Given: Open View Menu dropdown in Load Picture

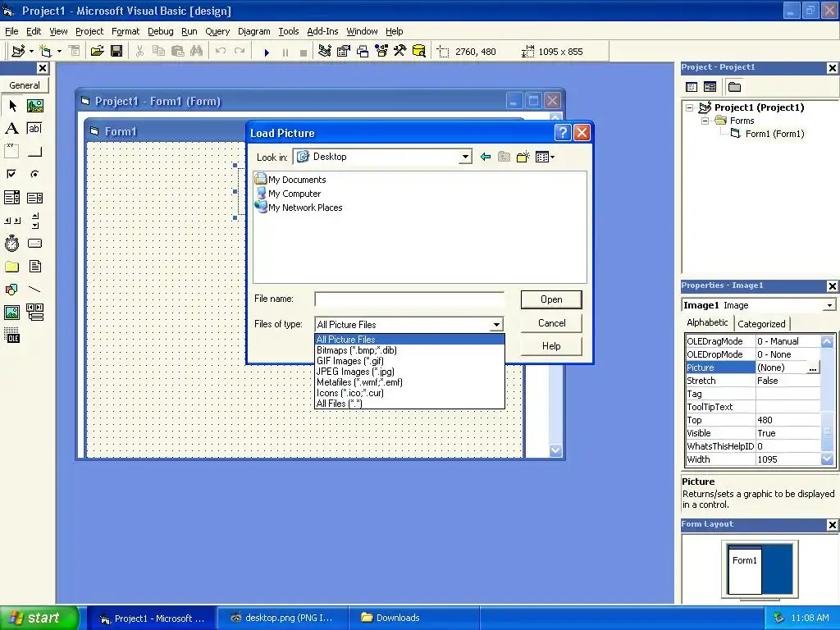Looking at the screenshot, I should pyautogui.click(x=545, y=157).
